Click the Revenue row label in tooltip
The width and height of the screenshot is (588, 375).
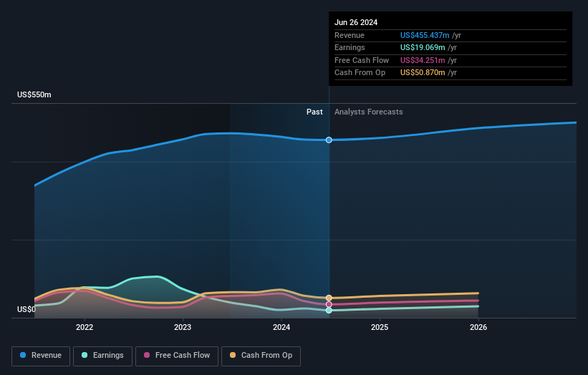(x=350, y=35)
